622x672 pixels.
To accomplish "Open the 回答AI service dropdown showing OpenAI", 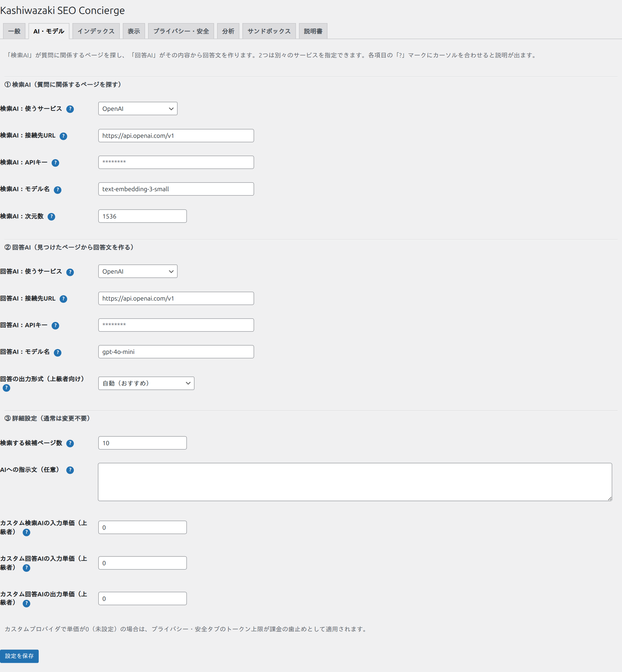I will pos(138,272).
